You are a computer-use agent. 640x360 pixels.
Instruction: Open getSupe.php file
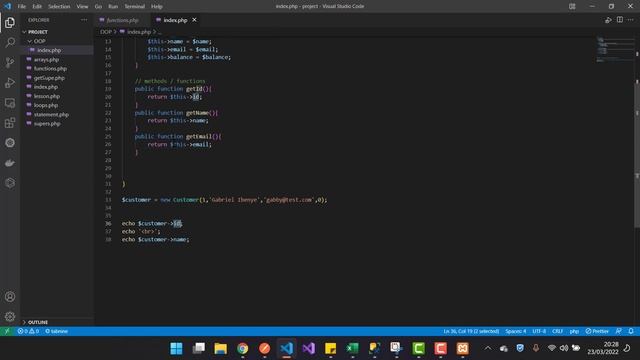click(x=49, y=78)
